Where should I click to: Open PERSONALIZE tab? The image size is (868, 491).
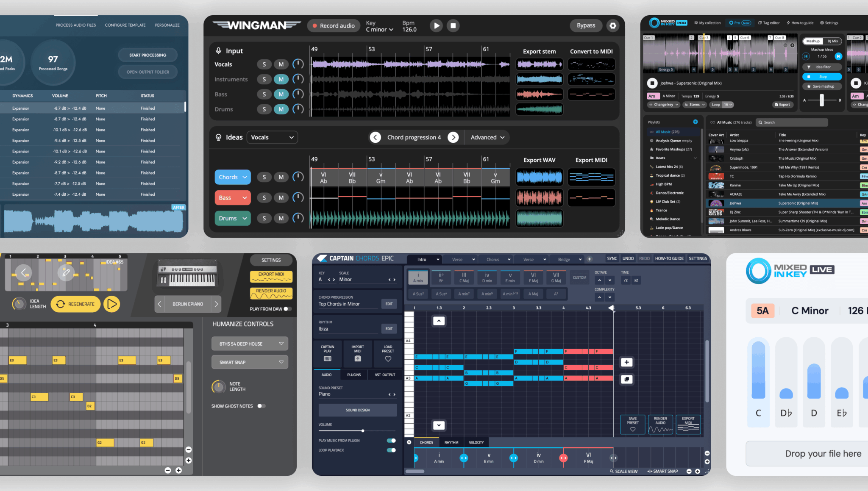pyautogui.click(x=167, y=25)
